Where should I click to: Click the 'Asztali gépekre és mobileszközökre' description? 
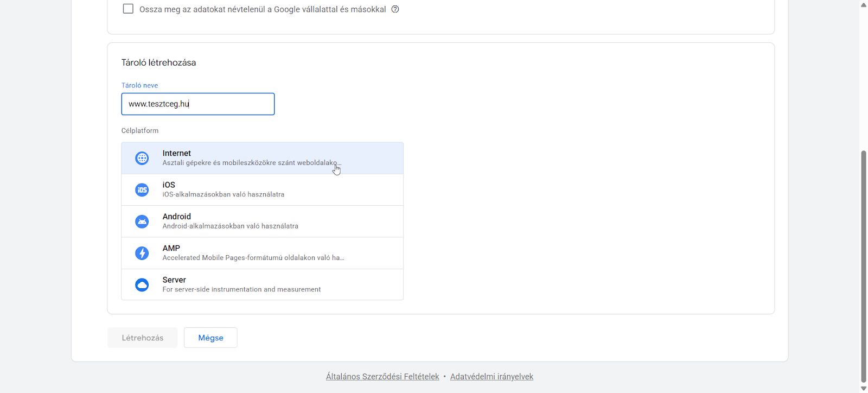252,163
